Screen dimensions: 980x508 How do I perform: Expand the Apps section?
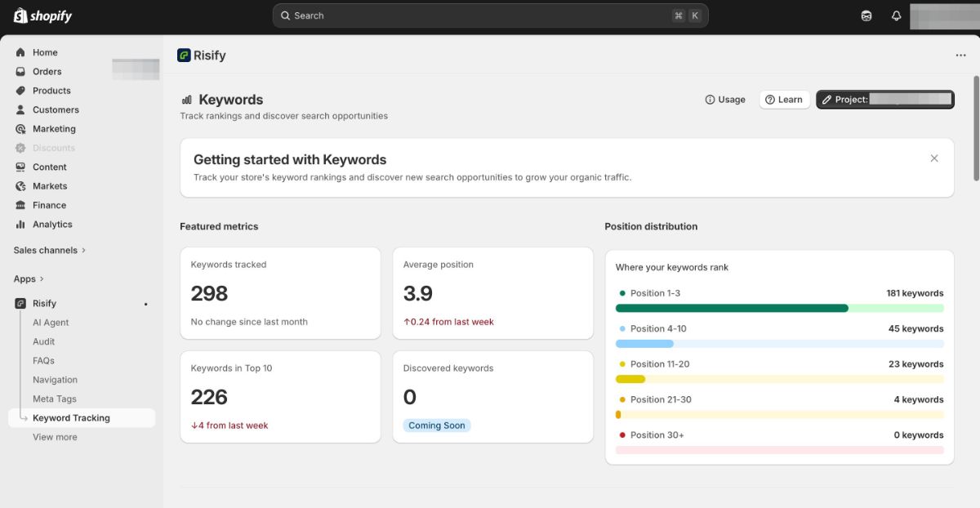(29, 279)
